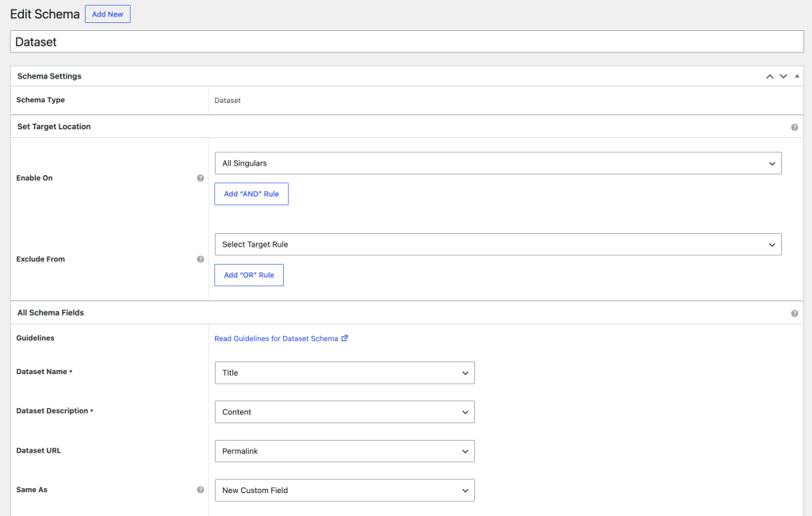Open Dataset Description Content dropdown
The image size is (812, 516).
(344, 412)
